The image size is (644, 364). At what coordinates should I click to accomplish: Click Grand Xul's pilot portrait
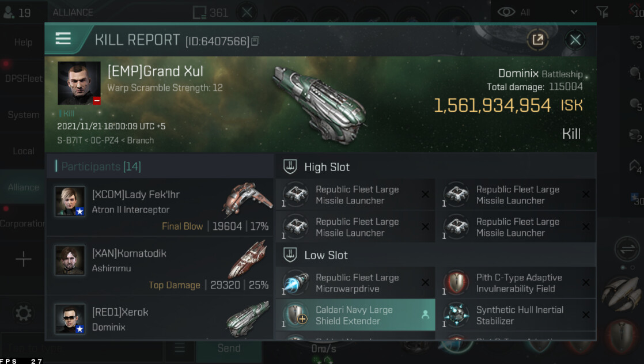[x=79, y=83]
